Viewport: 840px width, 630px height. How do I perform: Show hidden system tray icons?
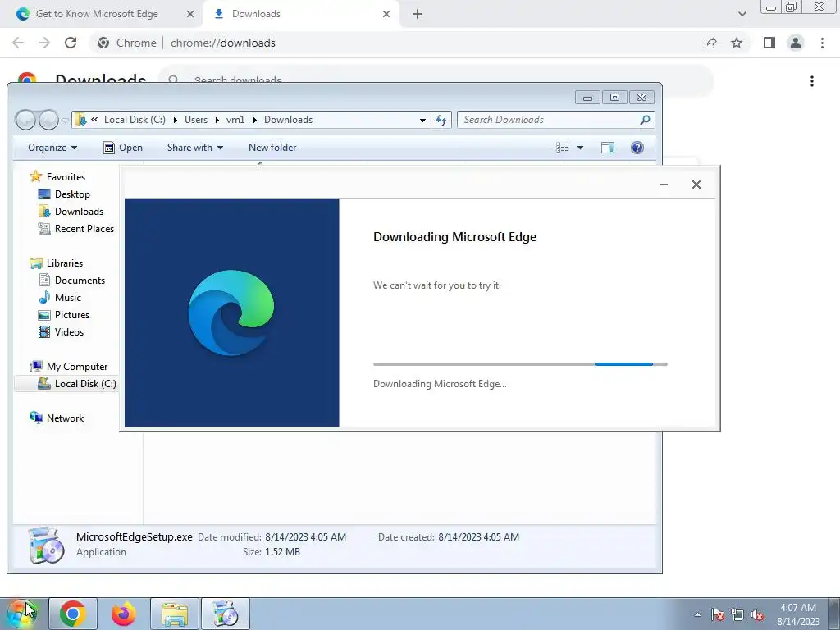pyautogui.click(x=697, y=614)
